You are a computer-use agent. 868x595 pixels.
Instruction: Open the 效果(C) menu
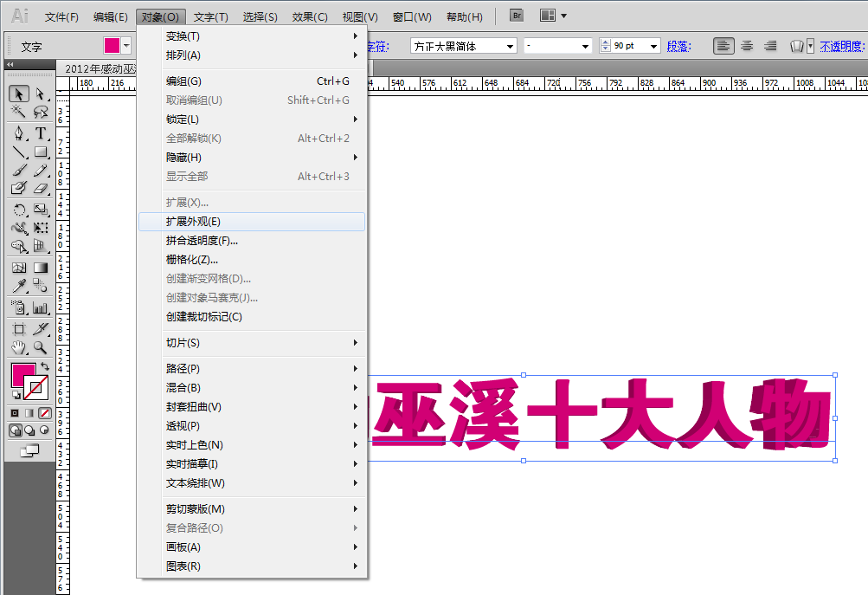coord(310,16)
